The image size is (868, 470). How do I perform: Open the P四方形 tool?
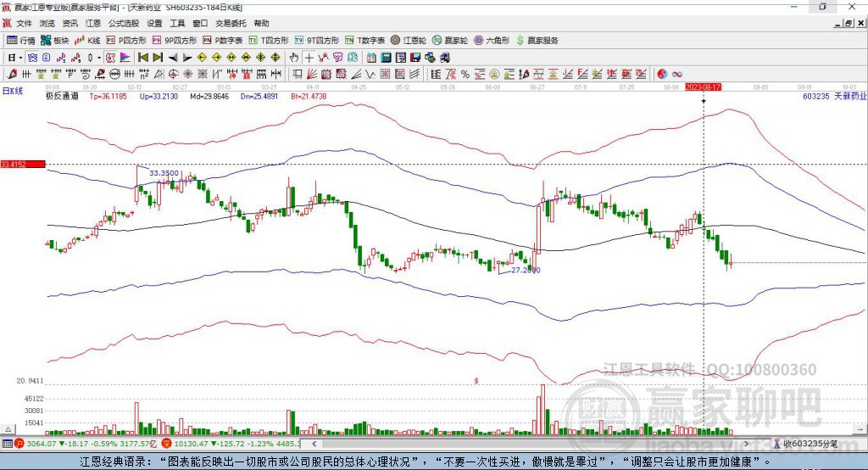[126, 41]
